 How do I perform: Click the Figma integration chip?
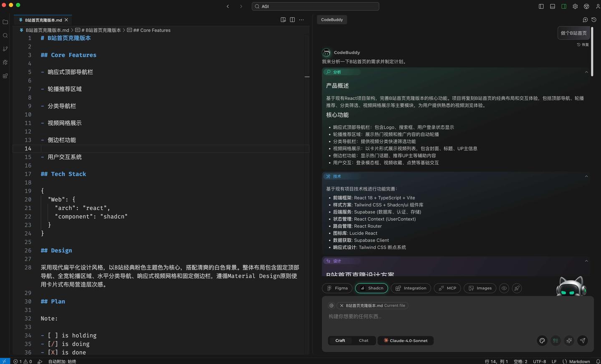[x=337, y=288]
